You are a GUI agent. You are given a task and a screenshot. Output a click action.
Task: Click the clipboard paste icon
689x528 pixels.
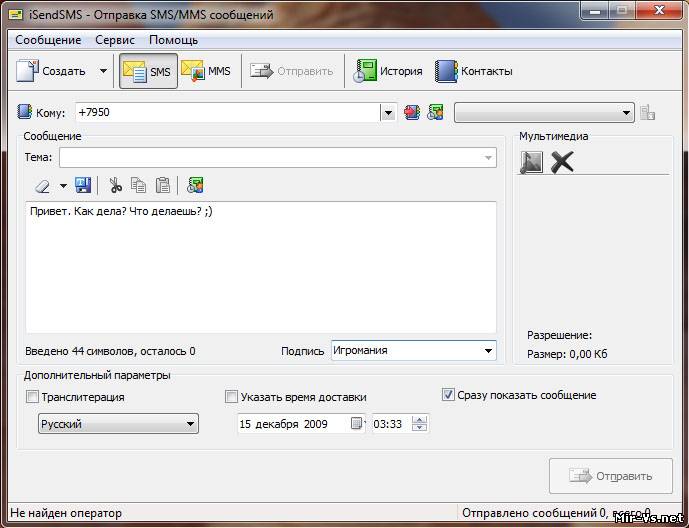(x=163, y=185)
